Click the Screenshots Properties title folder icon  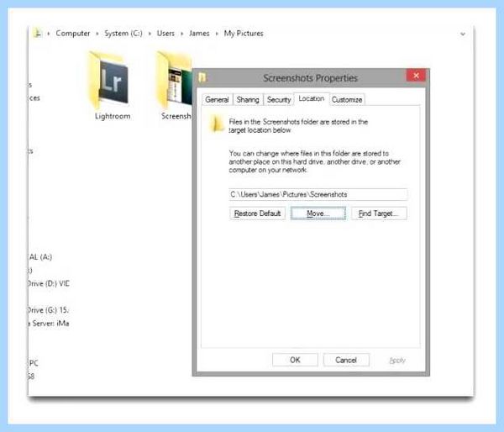(202, 77)
